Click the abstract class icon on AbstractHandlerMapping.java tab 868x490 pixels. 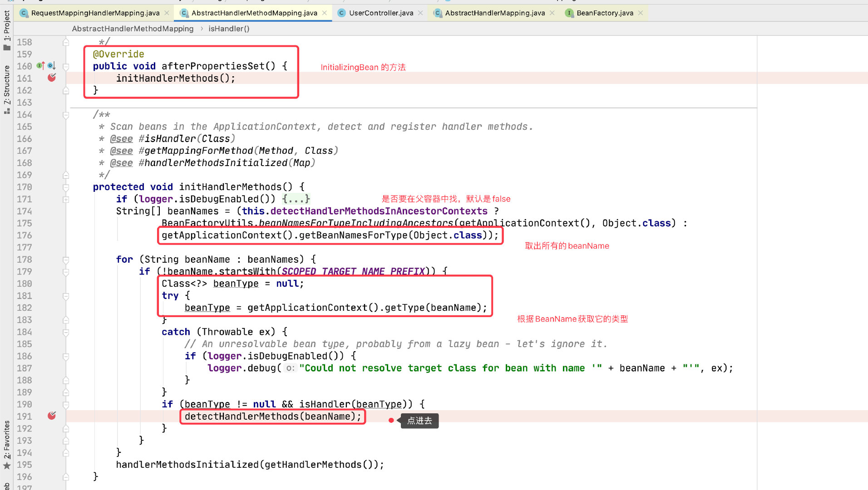(438, 13)
